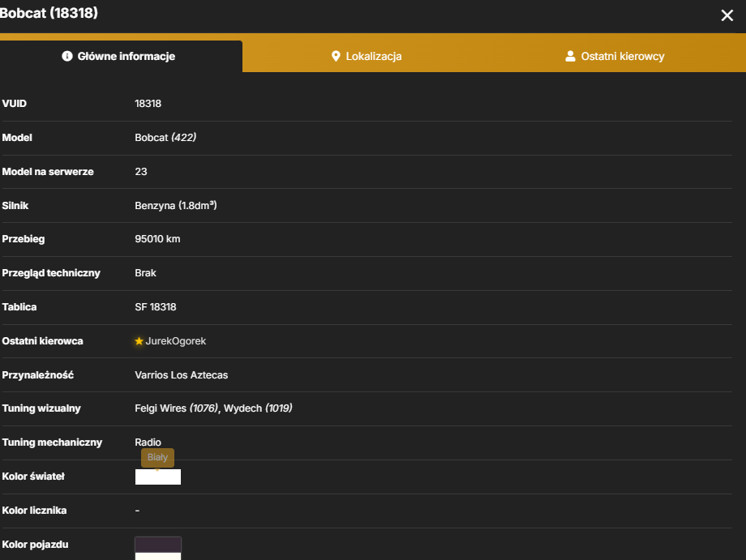Select the model value Bobcat (422)
The width and height of the screenshot is (746, 560).
(165, 138)
